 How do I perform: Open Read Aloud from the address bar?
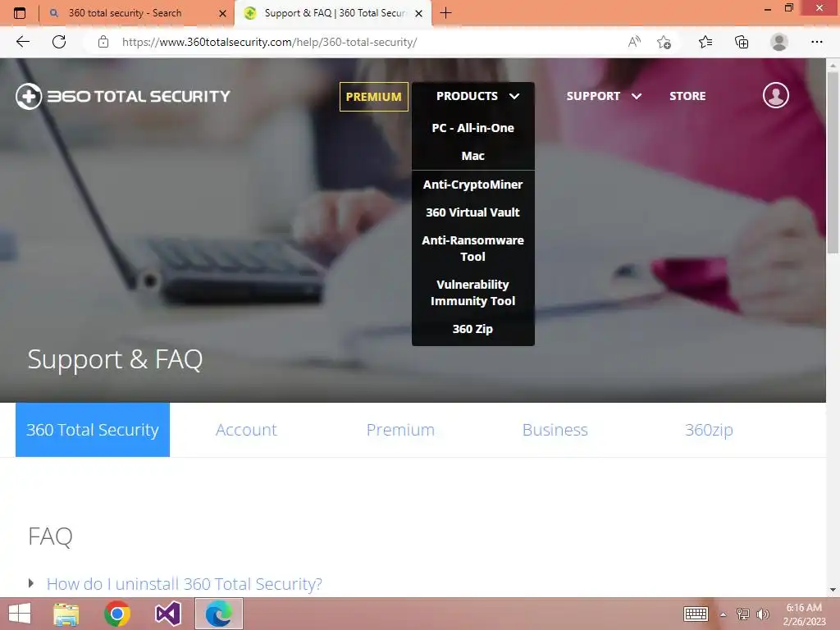634,42
